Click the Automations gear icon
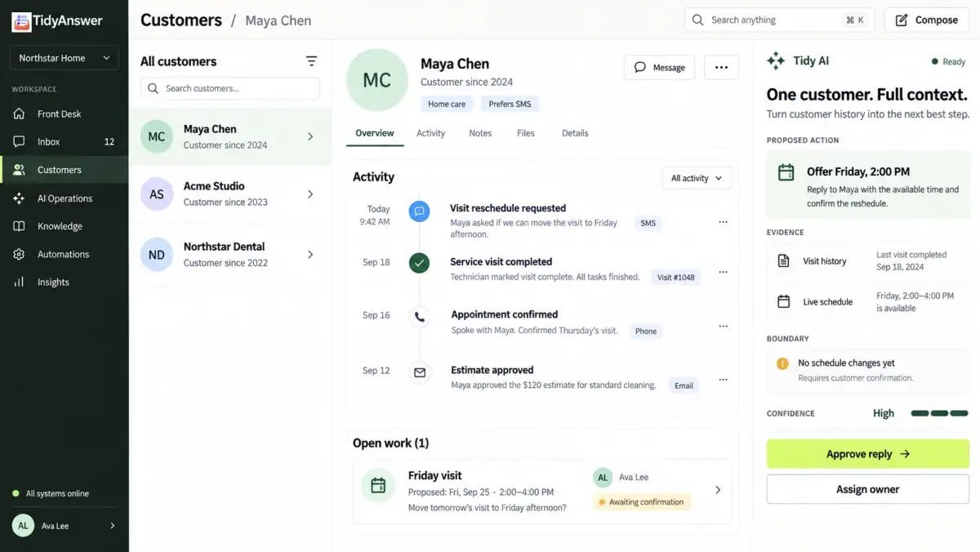 coord(19,254)
